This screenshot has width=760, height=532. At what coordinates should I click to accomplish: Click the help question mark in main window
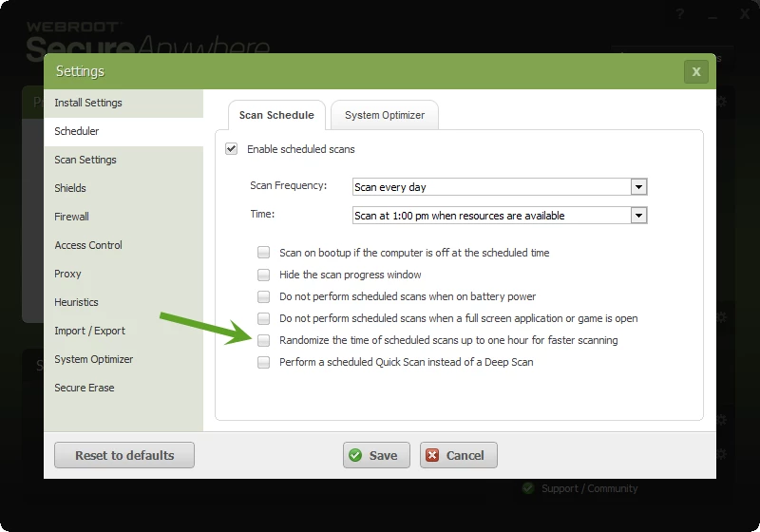pyautogui.click(x=680, y=14)
